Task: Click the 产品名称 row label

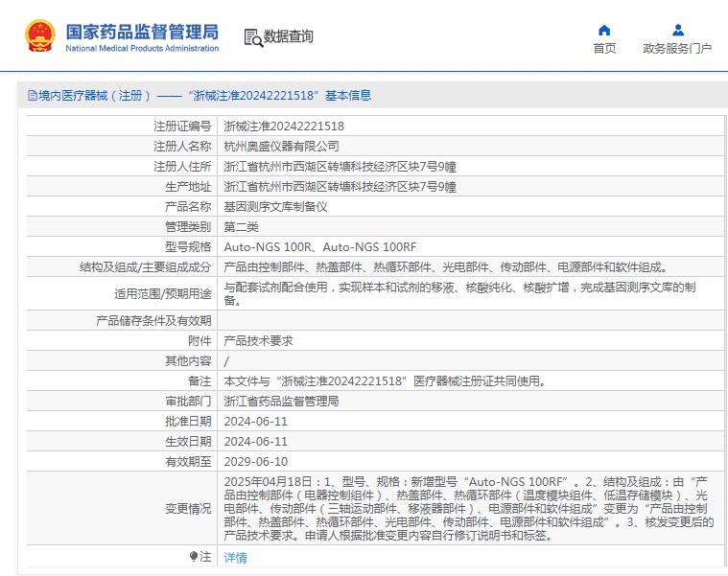Action: [189, 206]
